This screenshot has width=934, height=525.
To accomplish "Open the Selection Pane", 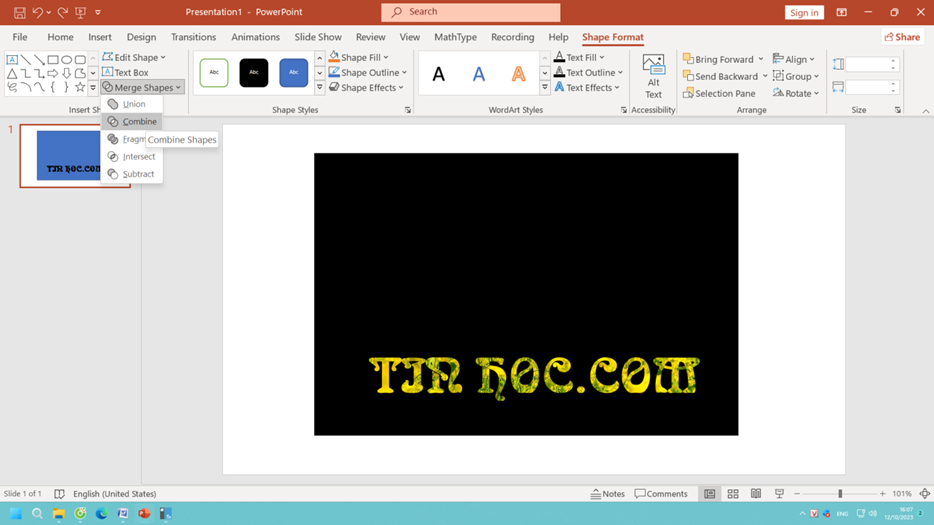I will (x=720, y=93).
